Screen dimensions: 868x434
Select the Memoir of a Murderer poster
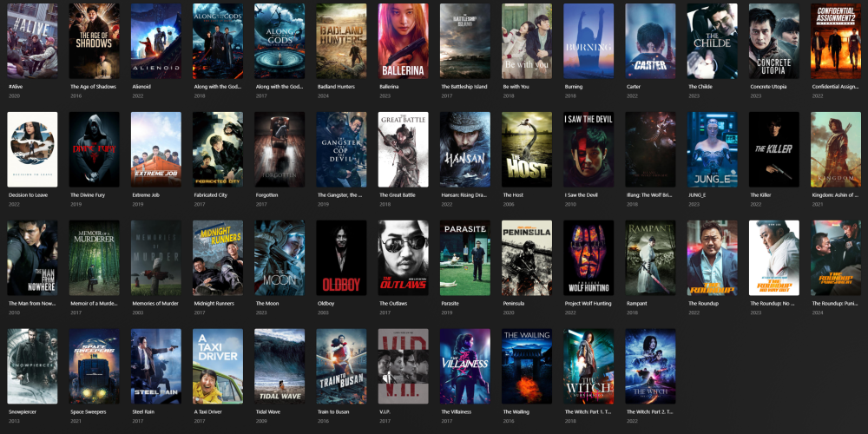94,258
